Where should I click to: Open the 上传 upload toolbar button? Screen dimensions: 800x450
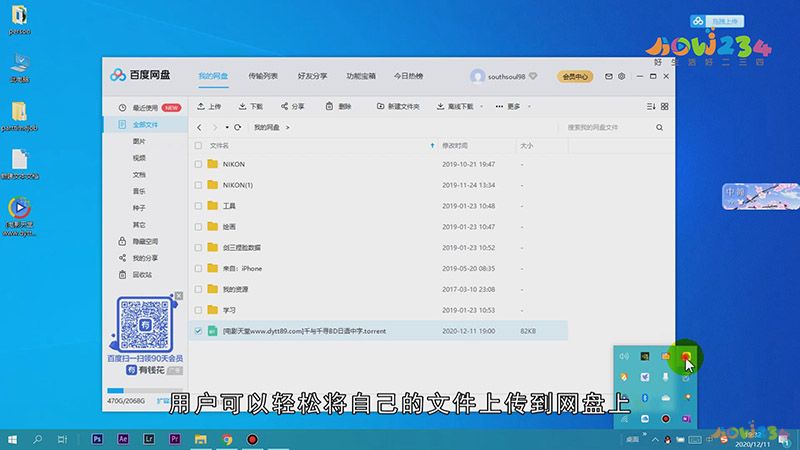tap(209, 106)
